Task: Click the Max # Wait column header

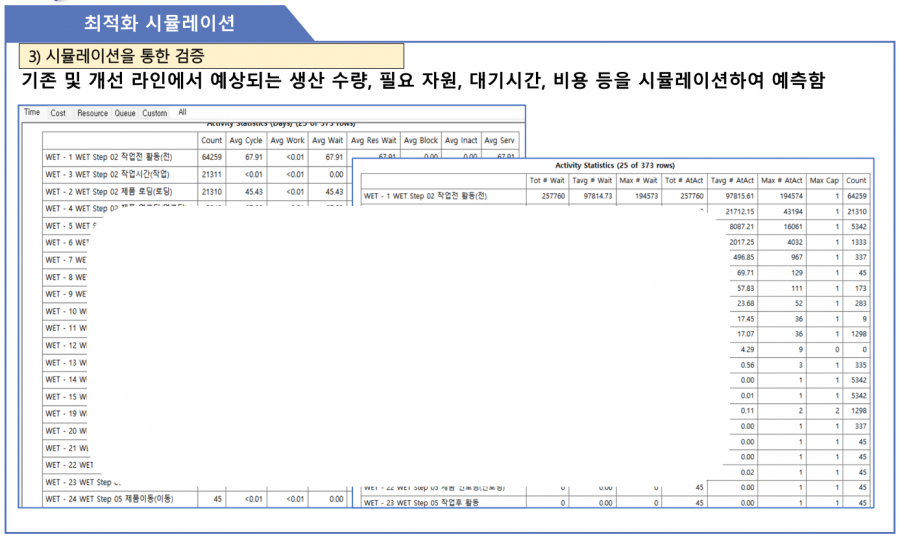Action: (636, 180)
